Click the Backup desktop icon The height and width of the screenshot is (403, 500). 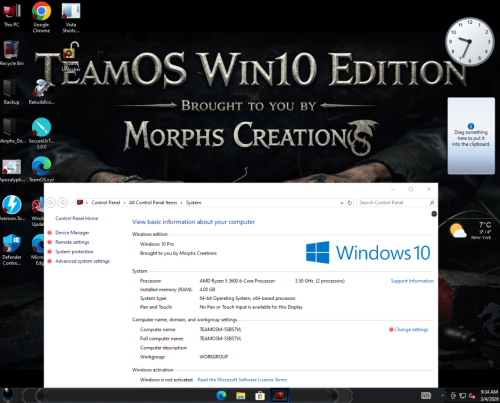12,92
